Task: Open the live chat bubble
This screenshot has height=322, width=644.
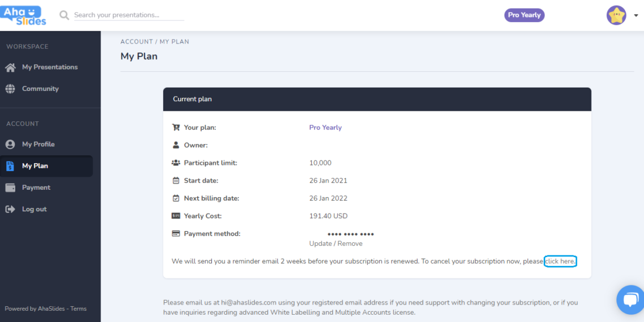Action: [630, 300]
